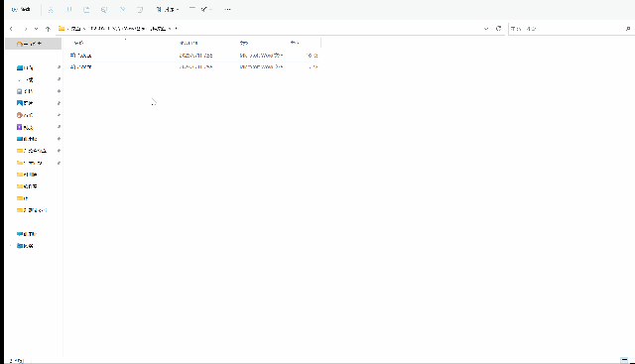The image size is (635, 364).
Task: Click the Cut scissors icon in toolbar
Action: click(51, 9)
